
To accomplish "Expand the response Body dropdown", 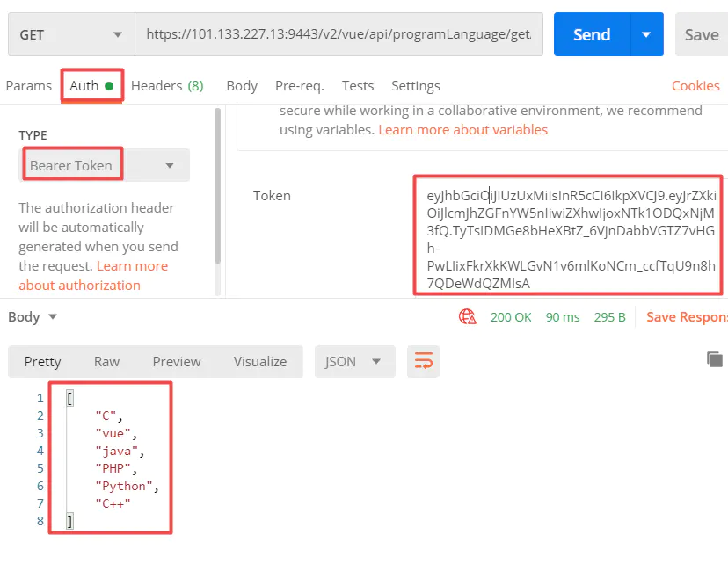I will click(33, 317).
